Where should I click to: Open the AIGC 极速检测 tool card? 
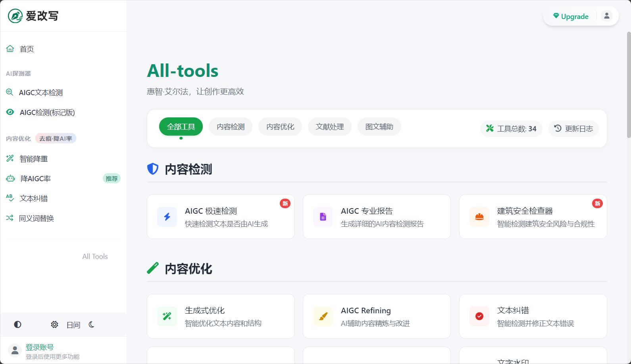pyautogui.click(x=221, y=216)
